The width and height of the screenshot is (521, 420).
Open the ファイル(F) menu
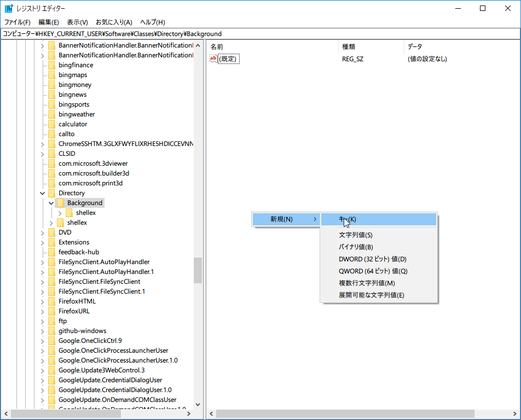(18, 22)
